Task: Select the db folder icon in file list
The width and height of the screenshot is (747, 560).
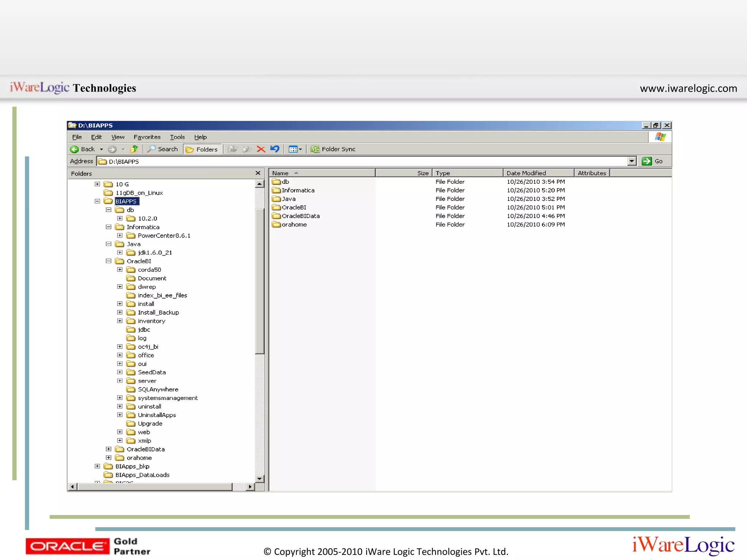Action: coord(276,182)
